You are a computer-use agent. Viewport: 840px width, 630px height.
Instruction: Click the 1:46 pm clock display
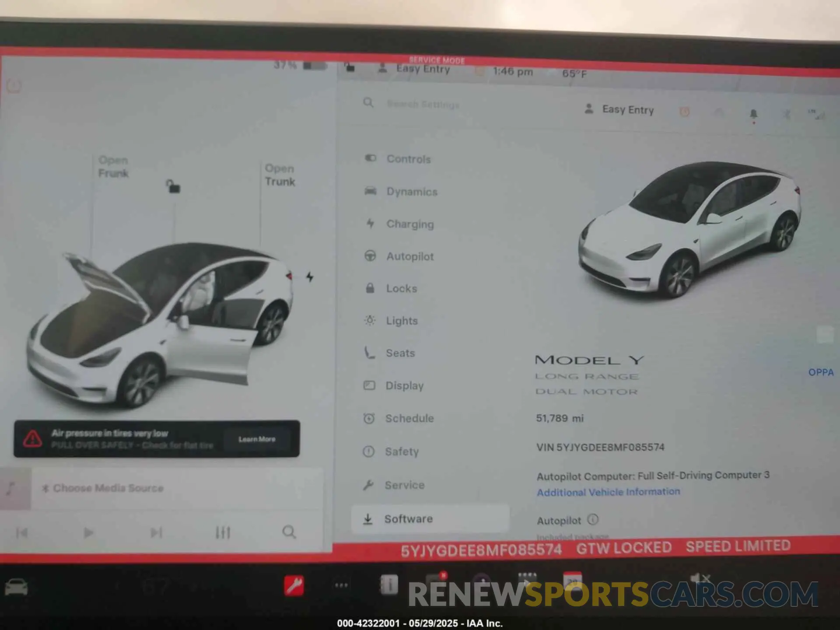[x=513, y=71]
